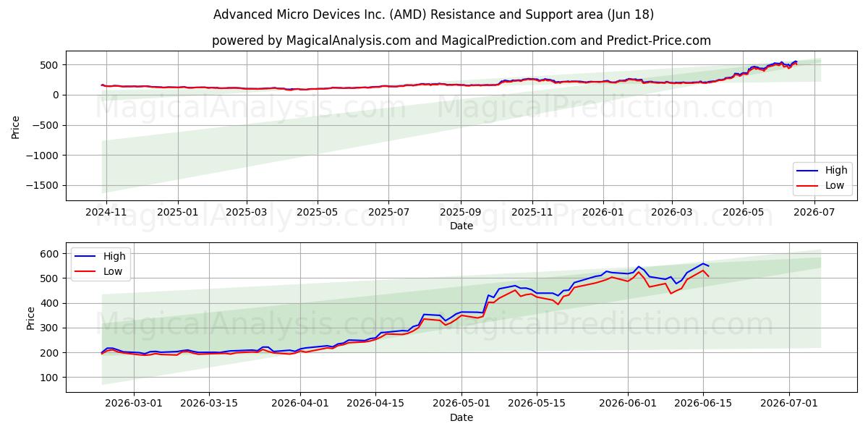The image size is (868, 434).
Task: Click the '400' price tick label
Action: click(51, 304)
